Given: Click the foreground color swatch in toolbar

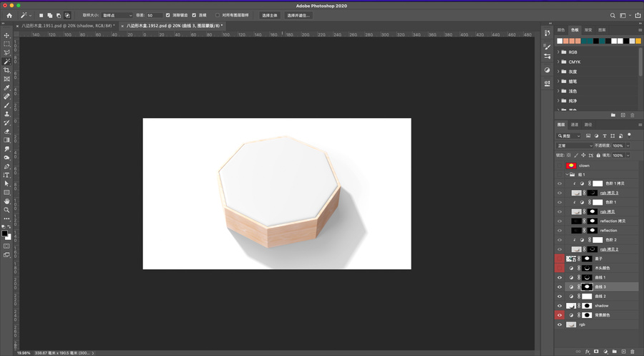Looking at the screenshot, I should [x=4, y=234].
